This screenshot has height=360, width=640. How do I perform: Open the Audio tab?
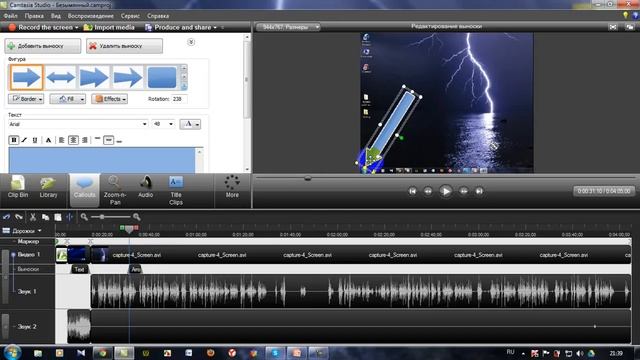[x=145, y=188]
